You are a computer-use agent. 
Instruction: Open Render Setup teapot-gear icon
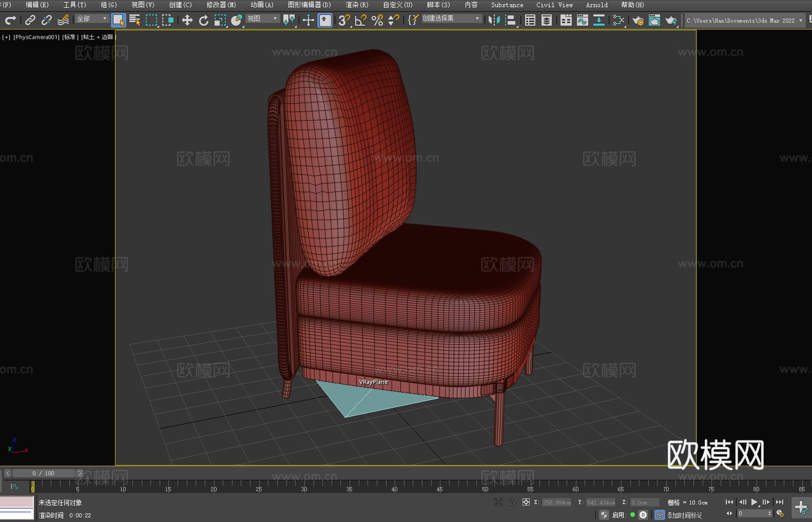point(638,20)
